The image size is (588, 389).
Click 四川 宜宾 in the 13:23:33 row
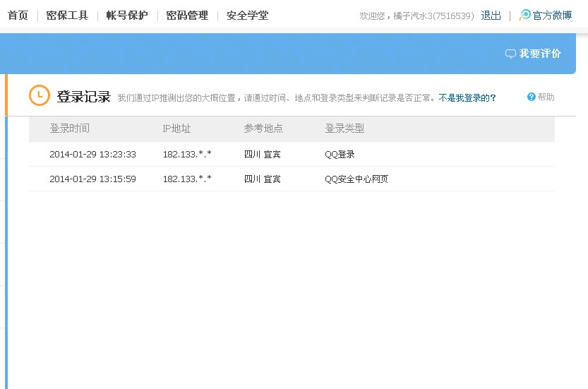pos(262,154)
